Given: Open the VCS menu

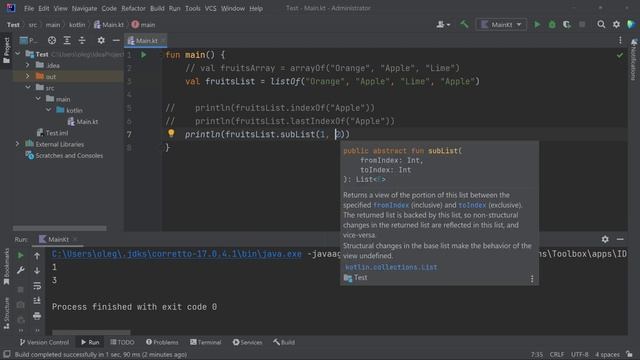Looking at the screenshot, I should (x=210, y=8).
